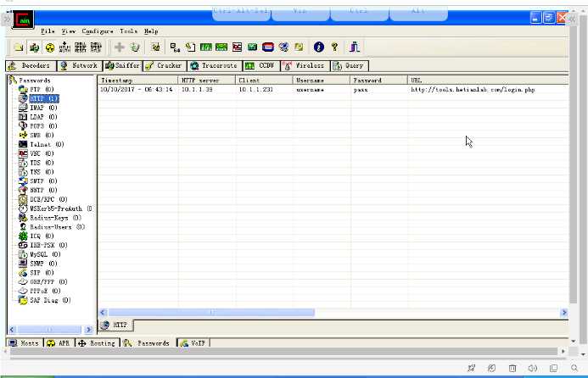Image resolution: width=588 pixels, height=378 pixels.
Task: Click the list's horizontal scrollbar left arrow
Action: [x=103, y=313]
